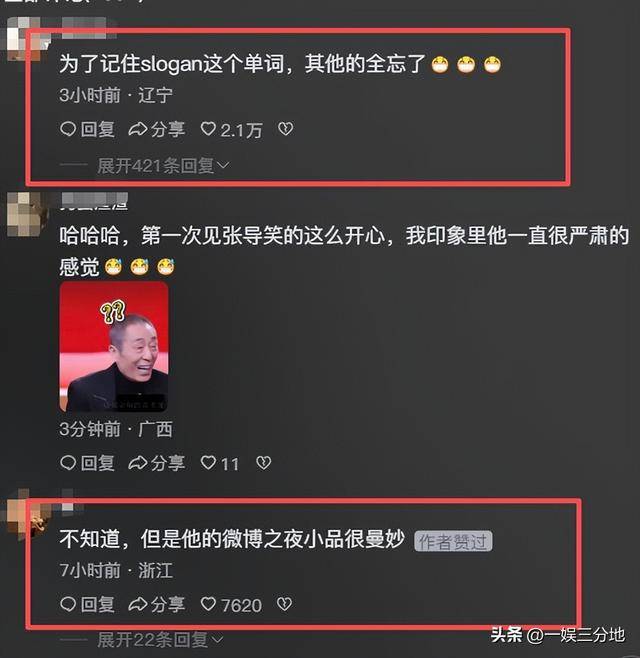This screenshot has width=640, height=658.
Task: Reply to the 广西 comment about 张导
Action: tap(87, 463)
